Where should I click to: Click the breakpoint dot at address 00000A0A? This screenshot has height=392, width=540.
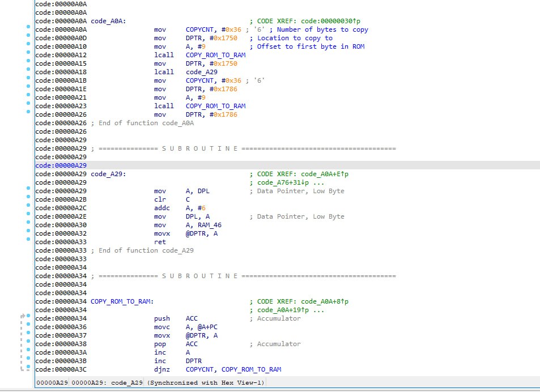pyautogui.click(x=28, y=27)
